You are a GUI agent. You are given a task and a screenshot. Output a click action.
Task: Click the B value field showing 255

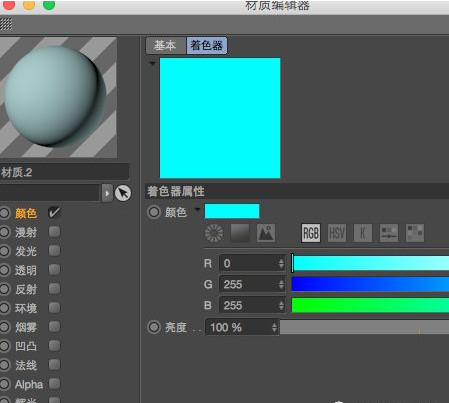pyautogui.click(x=252, y=305)
